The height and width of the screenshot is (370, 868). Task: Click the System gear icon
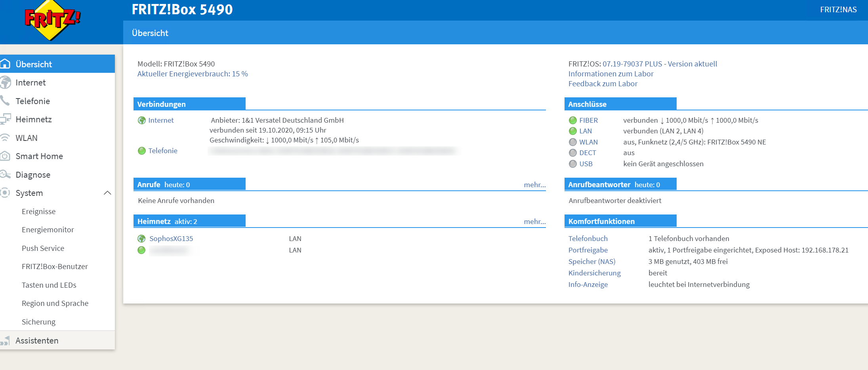5,193
